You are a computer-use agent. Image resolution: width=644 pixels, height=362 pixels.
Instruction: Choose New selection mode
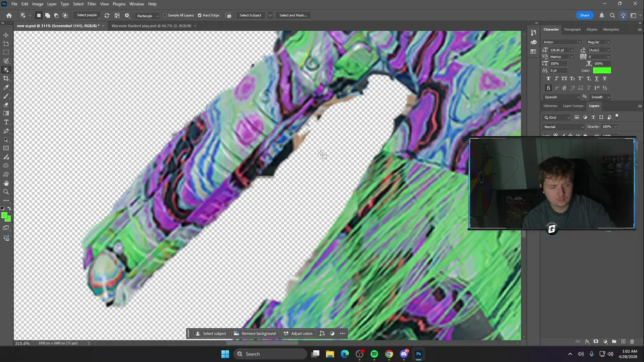pos(39,15)
